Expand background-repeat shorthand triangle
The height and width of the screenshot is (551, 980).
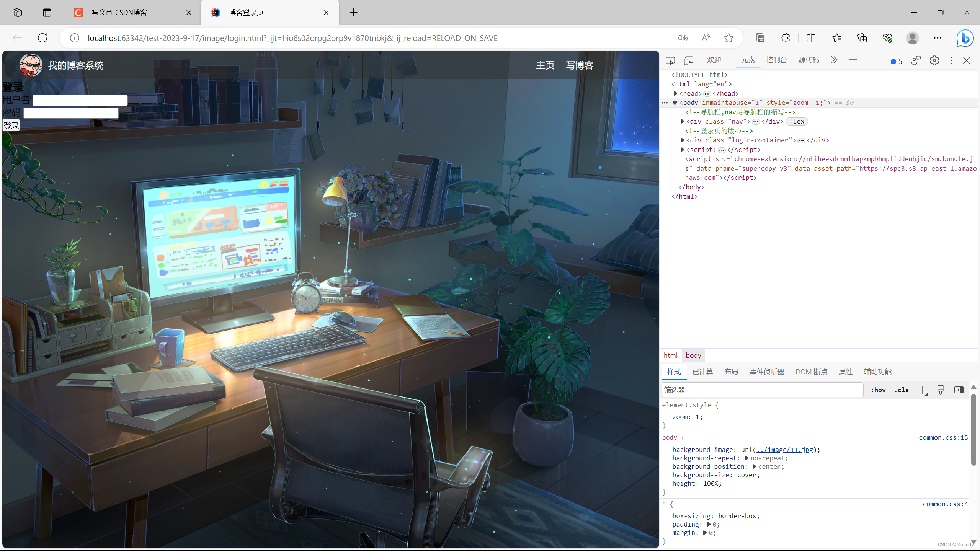[746, 458]
